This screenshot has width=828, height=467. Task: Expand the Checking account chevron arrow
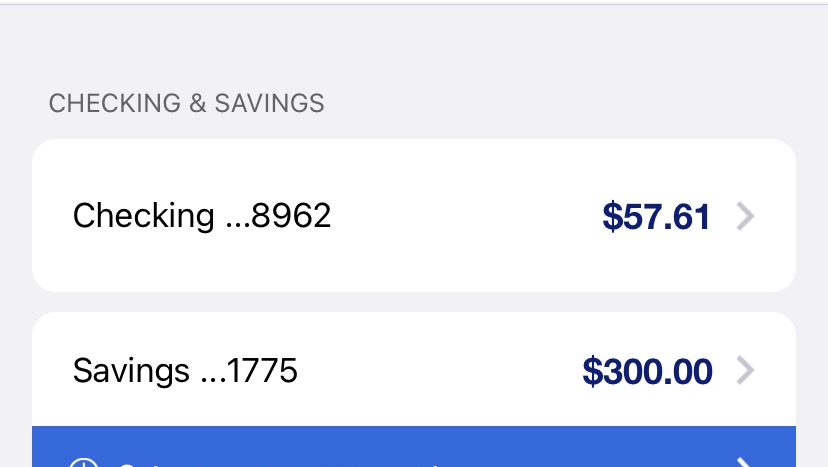click(745, 216)
